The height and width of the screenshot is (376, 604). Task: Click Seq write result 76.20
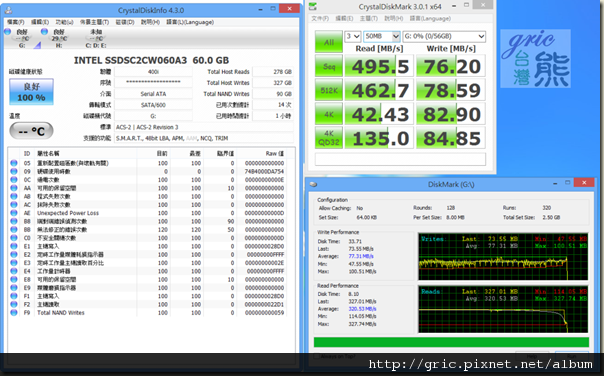point(451,66)
